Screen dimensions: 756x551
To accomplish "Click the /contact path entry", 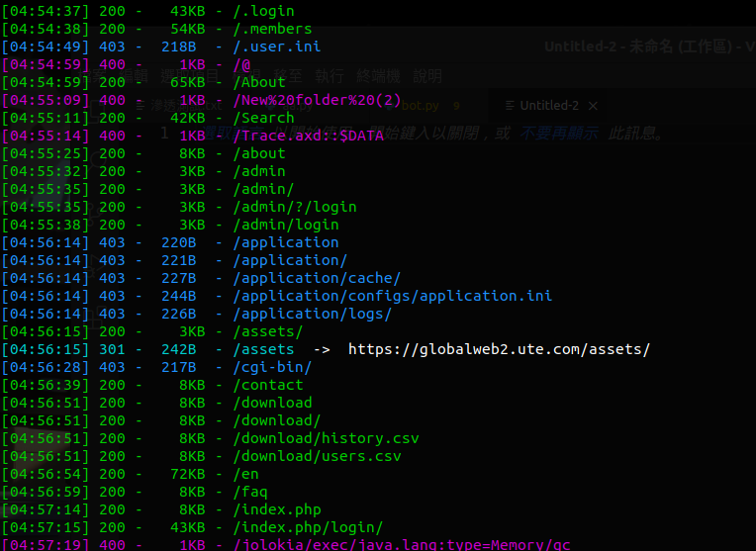I will (x=268, y=385).
